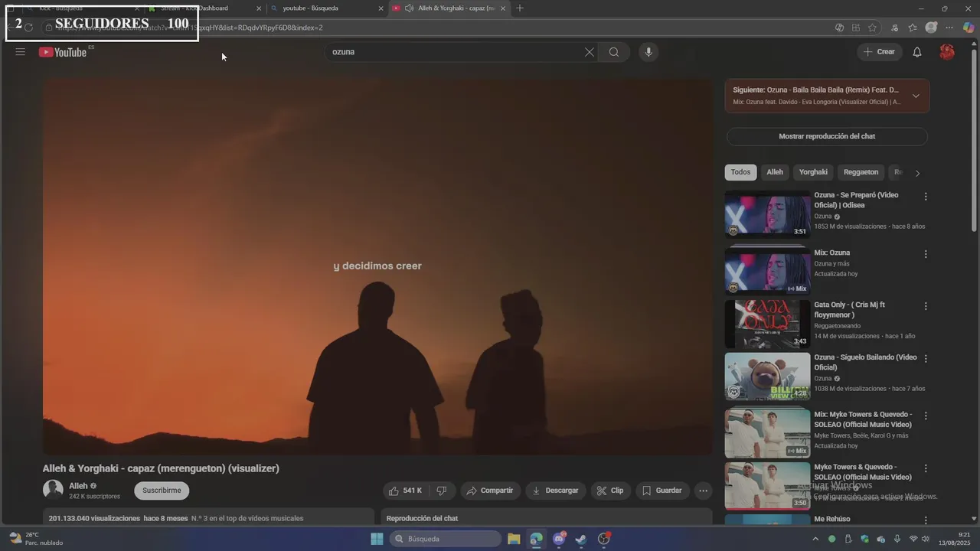Screen dimensions: 980x551
Task: Run search with the magnifier button
Action: pos(614,52)
